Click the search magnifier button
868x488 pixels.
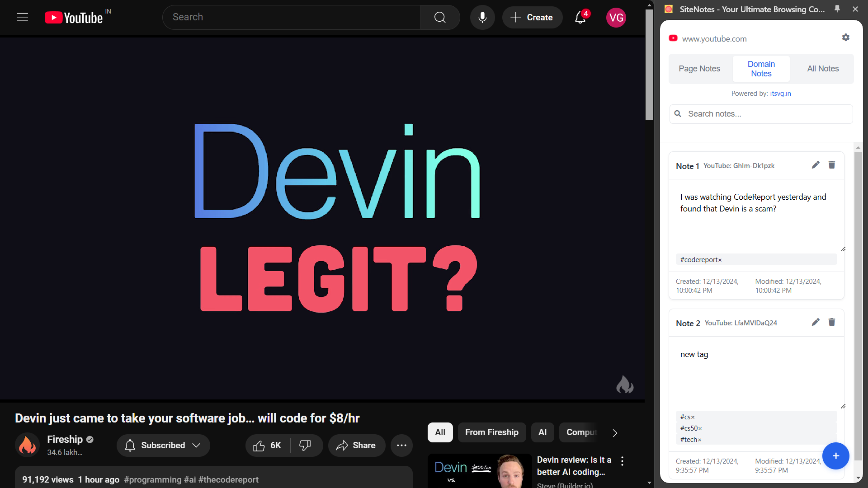pos(440,17)
